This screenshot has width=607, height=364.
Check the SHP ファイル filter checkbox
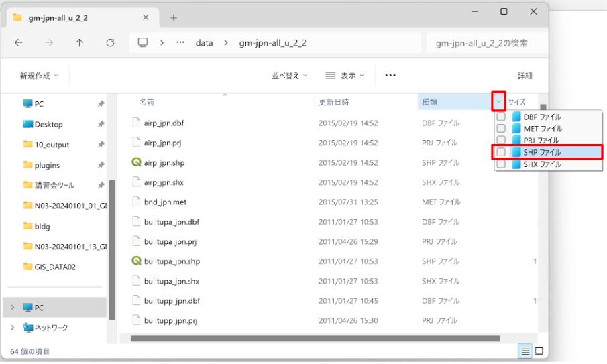[501, 152]
